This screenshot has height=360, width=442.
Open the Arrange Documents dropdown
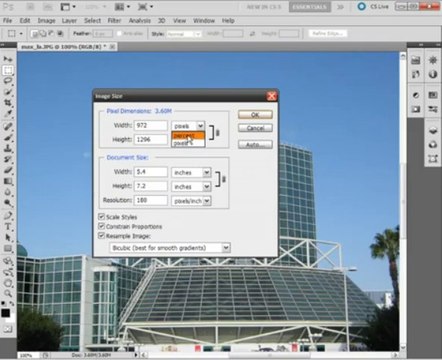(122, 7)
